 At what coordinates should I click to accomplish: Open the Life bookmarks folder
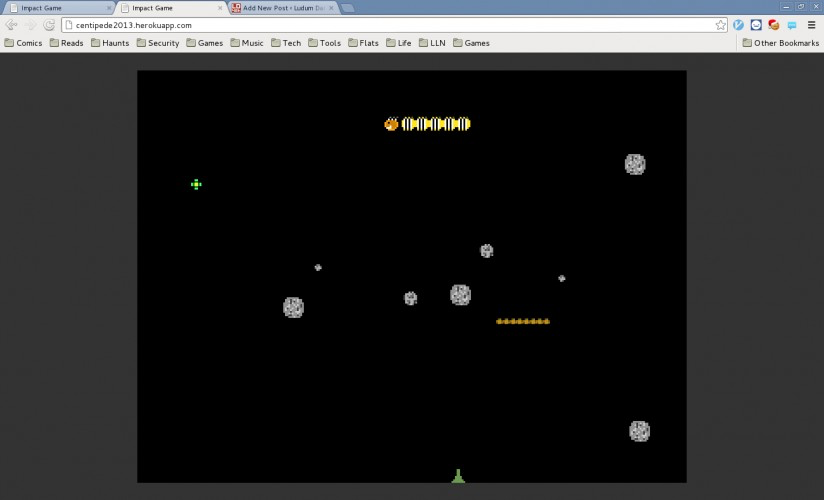pos(398,43)
